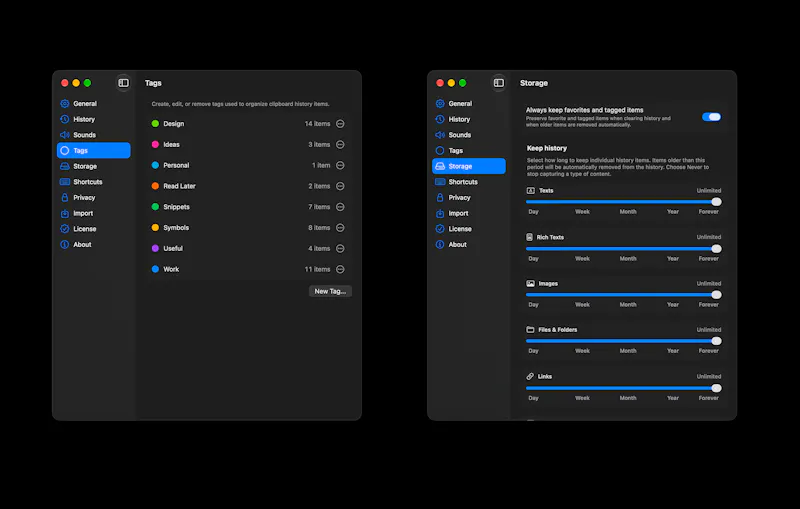
Task: Select the highlighted Storage item in Storage window
Action: 469,166
